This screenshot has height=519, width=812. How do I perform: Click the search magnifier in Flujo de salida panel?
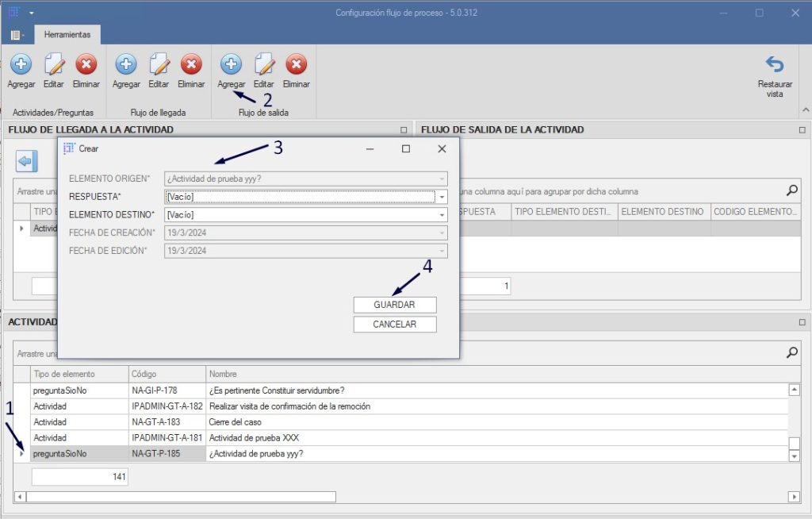[791, 190]
